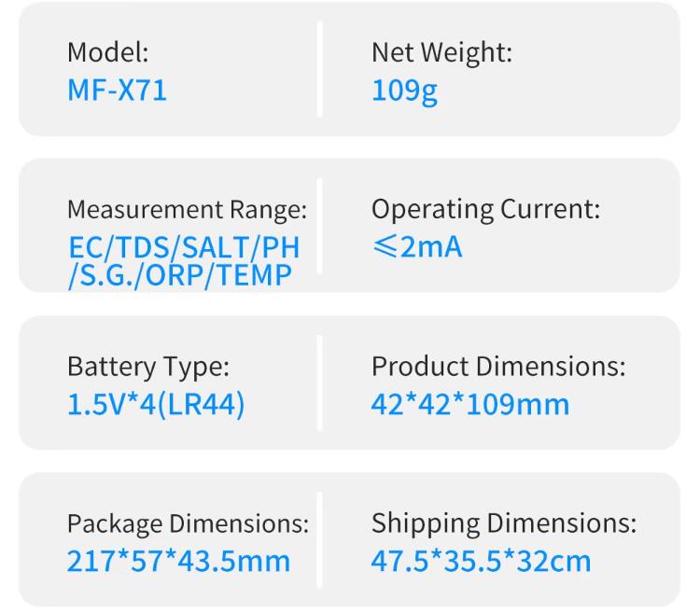Click the "Operating Current:" label

point(485,209)
